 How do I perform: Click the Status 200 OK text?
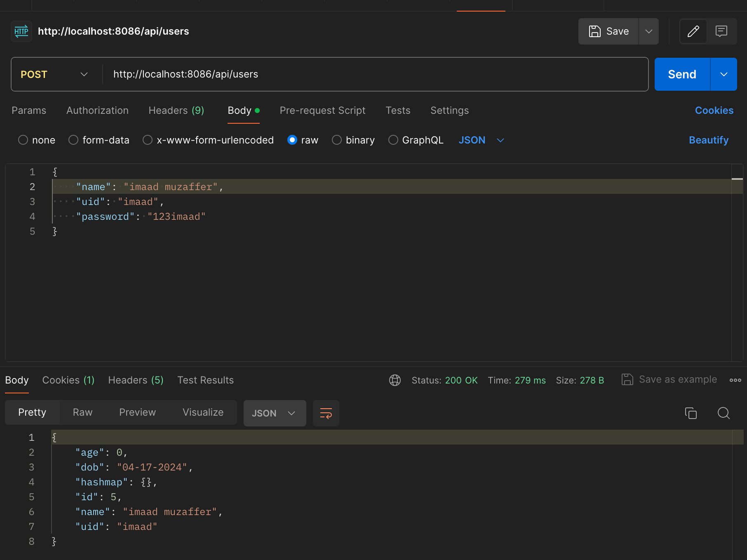444,380
